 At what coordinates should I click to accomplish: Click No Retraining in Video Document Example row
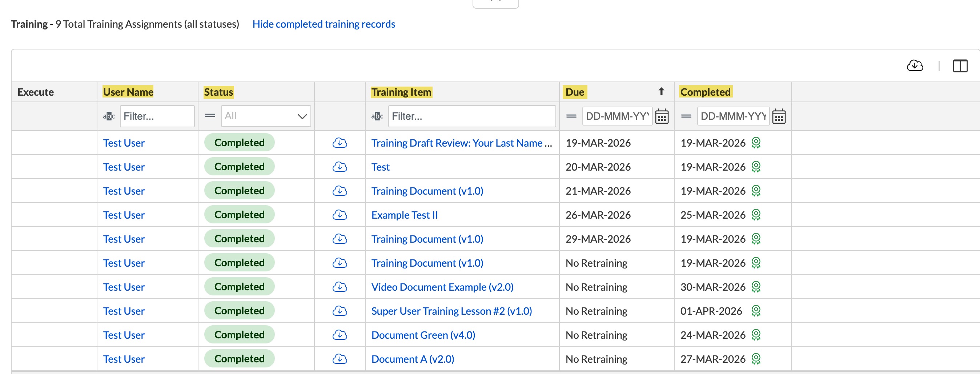tap(596, 287)
